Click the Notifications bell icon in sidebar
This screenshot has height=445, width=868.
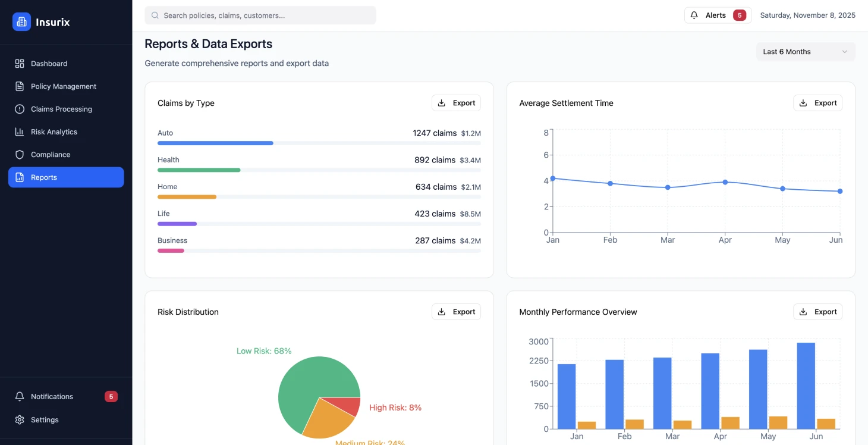coord(20,397)
